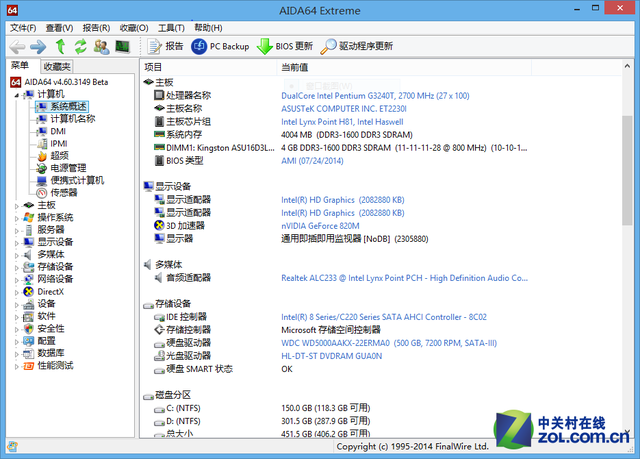Screen dimensions: 640x459
Task: Select 超频 in the tree
Action: 60,155
